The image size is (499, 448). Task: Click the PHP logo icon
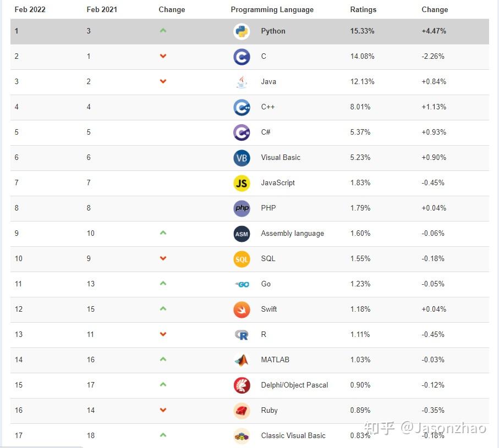click(242, 208)
